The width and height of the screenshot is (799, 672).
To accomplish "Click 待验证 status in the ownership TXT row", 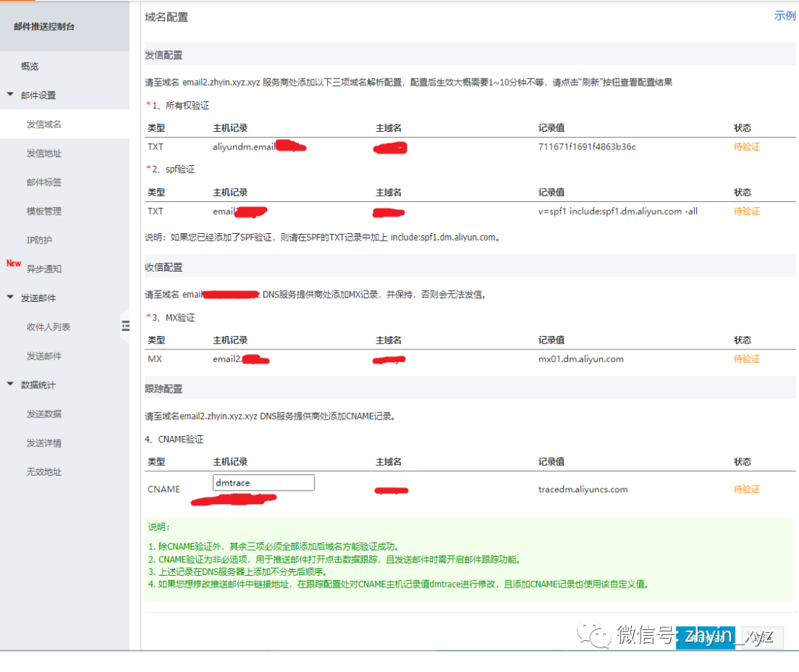I will click(746, 147).
